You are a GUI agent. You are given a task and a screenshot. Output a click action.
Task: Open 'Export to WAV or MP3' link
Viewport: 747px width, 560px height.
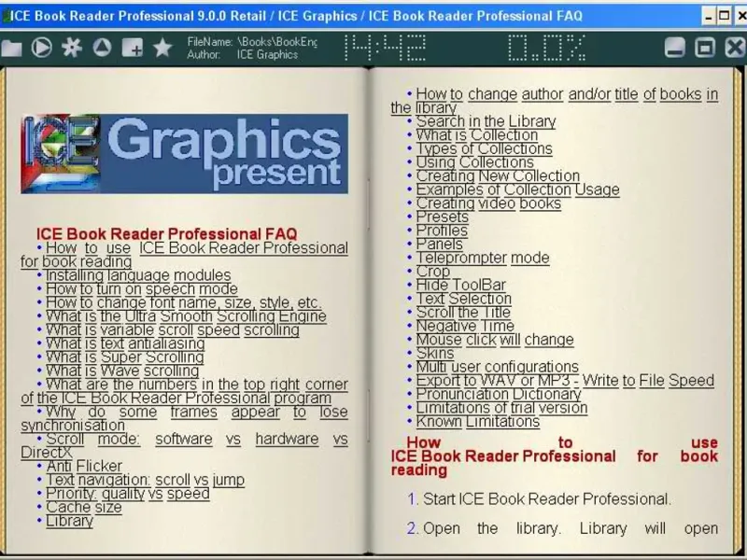pos(565,381)
